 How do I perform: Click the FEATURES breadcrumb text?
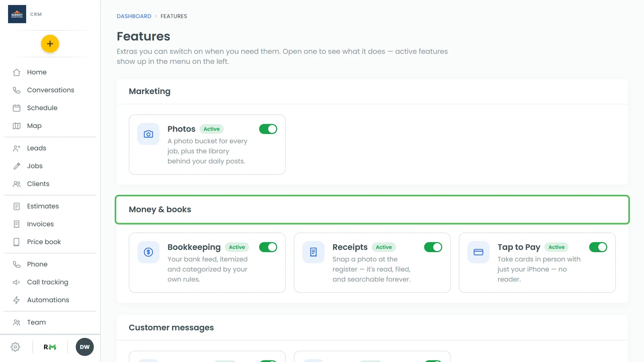[174, 16]
